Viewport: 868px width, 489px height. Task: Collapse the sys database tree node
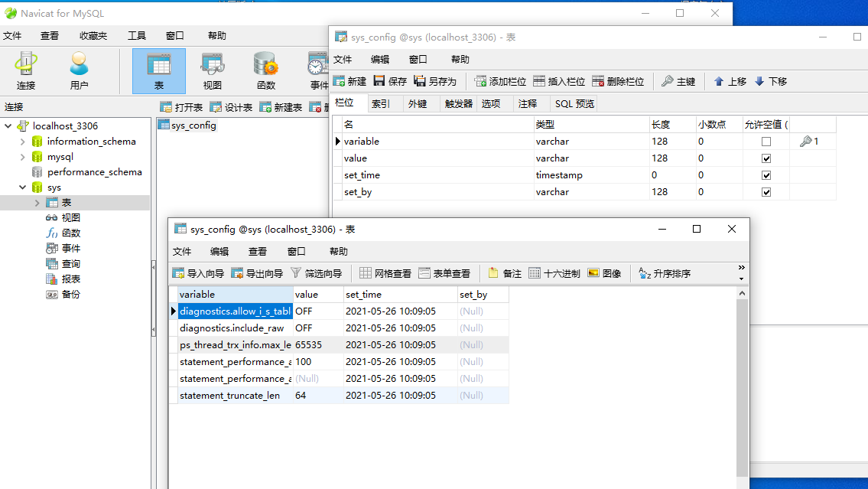(x=23, y=187)
